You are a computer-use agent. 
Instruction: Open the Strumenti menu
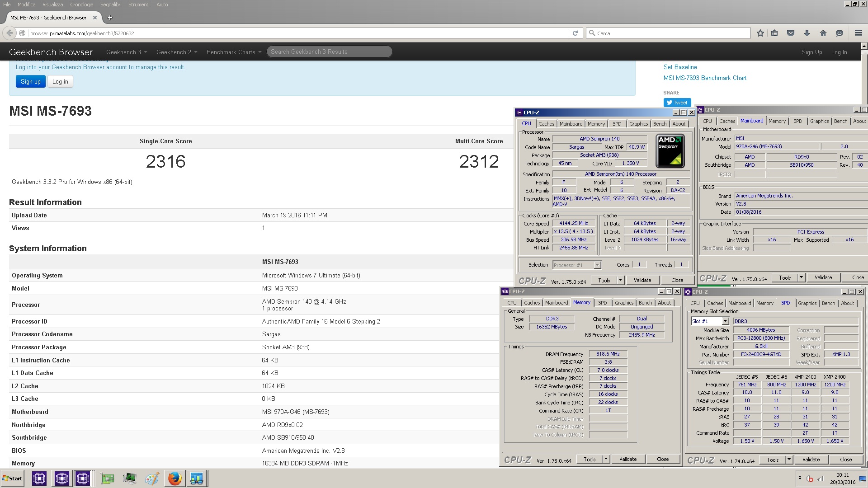(139, 5)
